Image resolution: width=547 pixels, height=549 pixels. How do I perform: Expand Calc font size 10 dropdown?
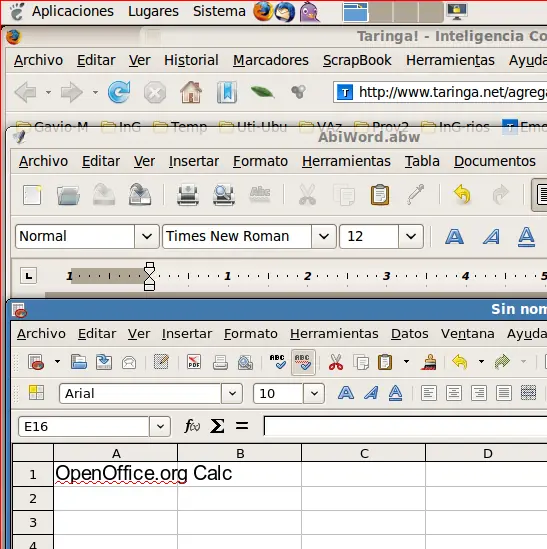[314, 393]
